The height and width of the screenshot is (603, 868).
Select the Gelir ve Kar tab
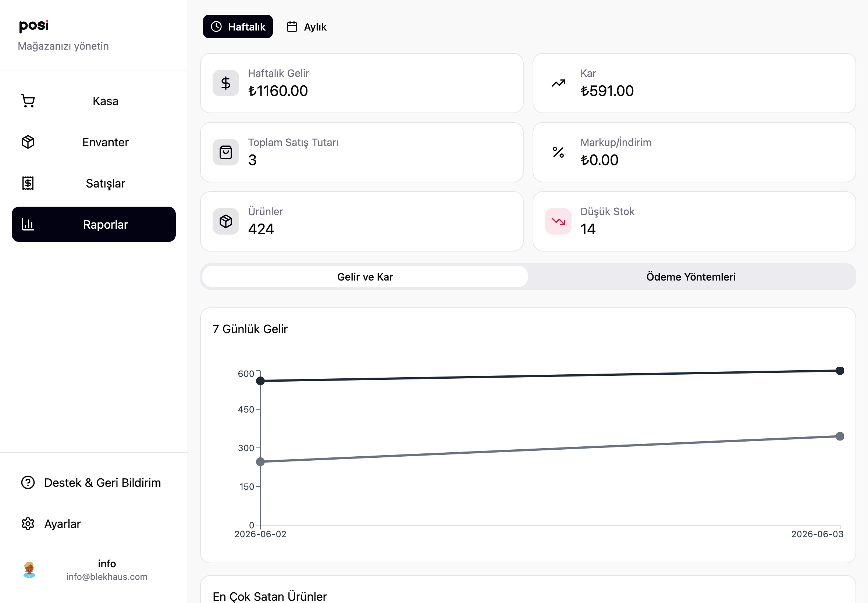pyautogui.click(x=365, y=276)
